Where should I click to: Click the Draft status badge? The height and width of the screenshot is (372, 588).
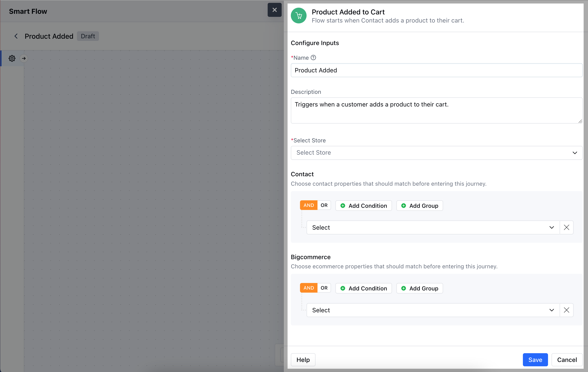click(x=88, y=36)
